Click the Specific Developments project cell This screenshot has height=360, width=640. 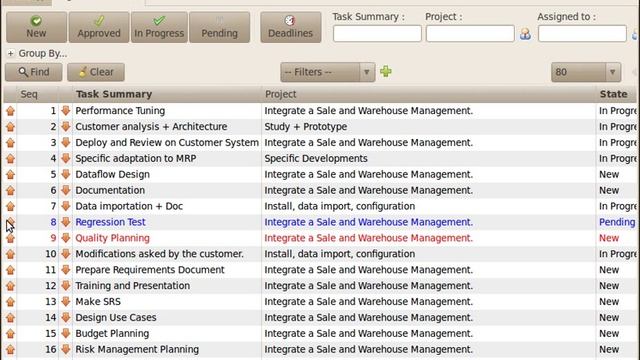(316, 158)
